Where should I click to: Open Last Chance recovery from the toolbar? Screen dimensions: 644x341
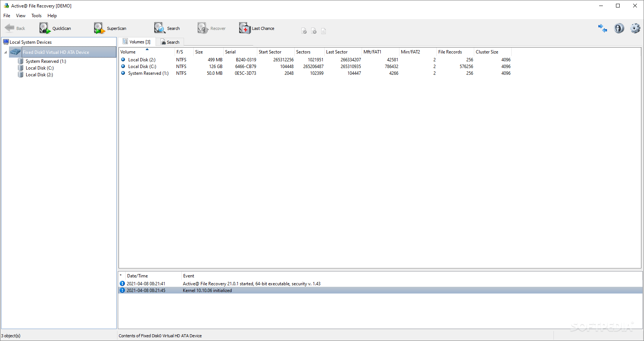(257, 28)
